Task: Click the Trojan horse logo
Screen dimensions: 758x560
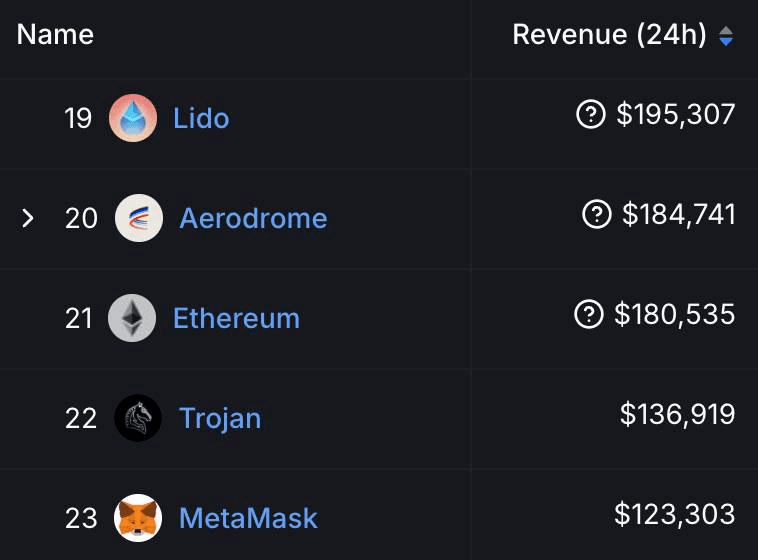Action: pyautogui.click(x=138, y=418)
